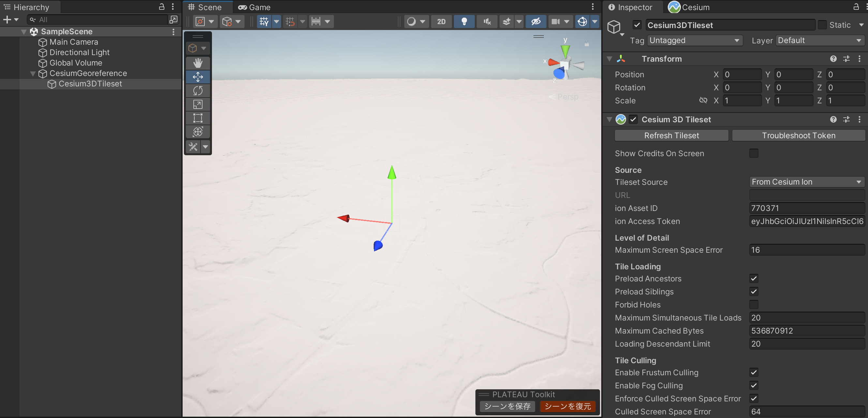Toggle 2D view mode
The image size is (868, 418).
pos(441,22)
